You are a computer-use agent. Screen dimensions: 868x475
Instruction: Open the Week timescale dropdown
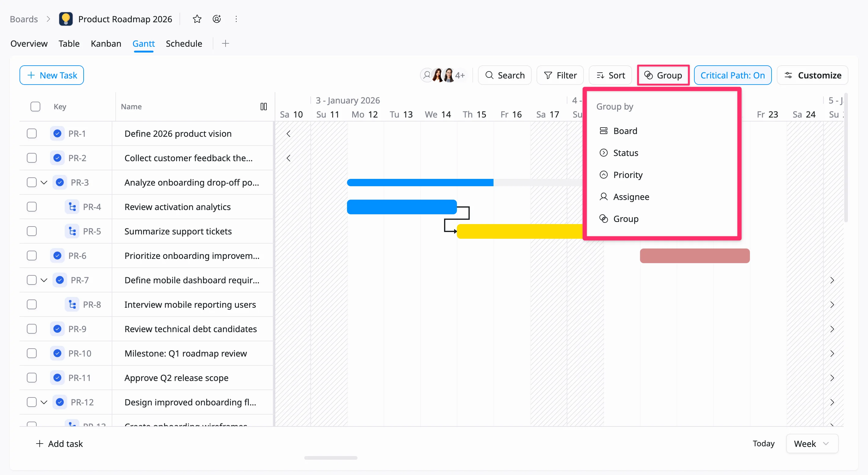[x=812, y=444]
